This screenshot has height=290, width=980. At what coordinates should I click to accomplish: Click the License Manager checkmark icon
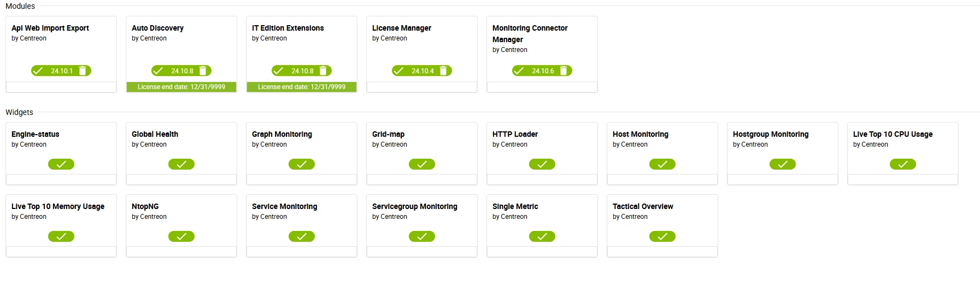pyautogui.click(x=398, y=71)
